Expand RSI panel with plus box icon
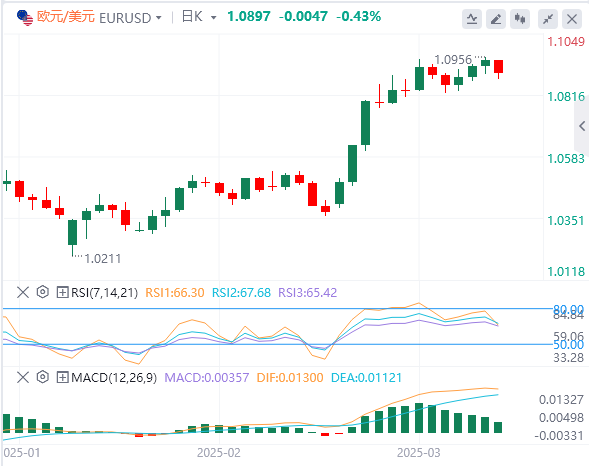589x466 pixels. tap(62, 292)
